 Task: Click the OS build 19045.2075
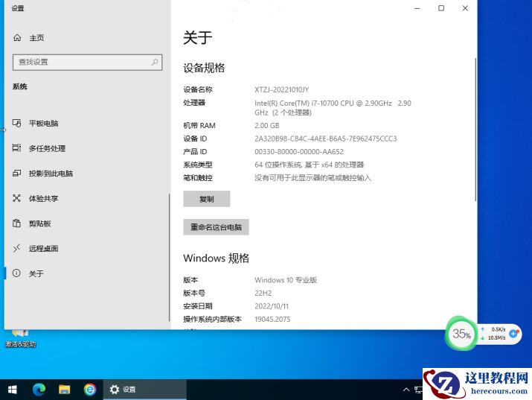pos(272,320)
